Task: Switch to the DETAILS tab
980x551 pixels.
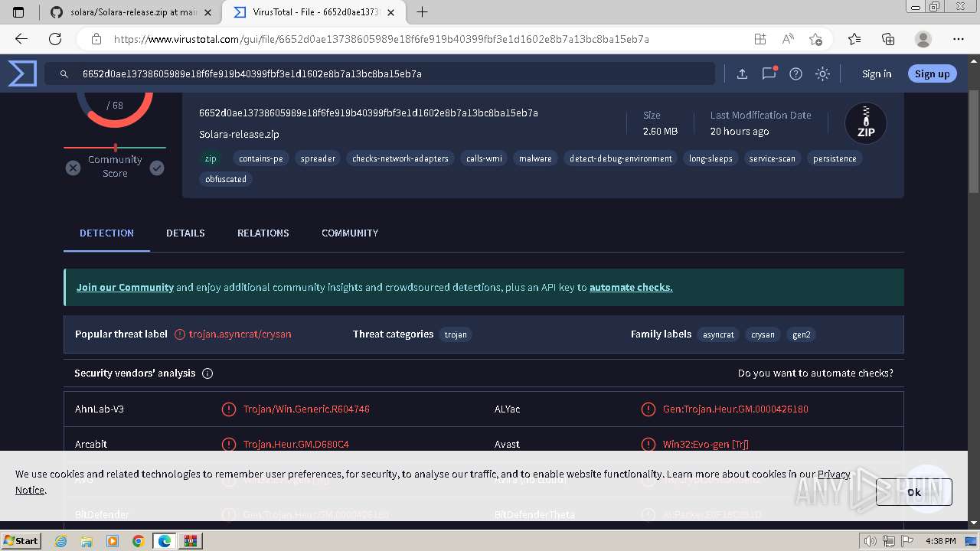Action: click(x=185, y=233)
